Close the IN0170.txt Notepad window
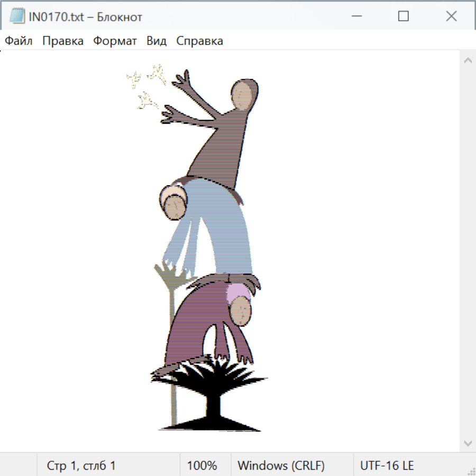 [451, 16]
